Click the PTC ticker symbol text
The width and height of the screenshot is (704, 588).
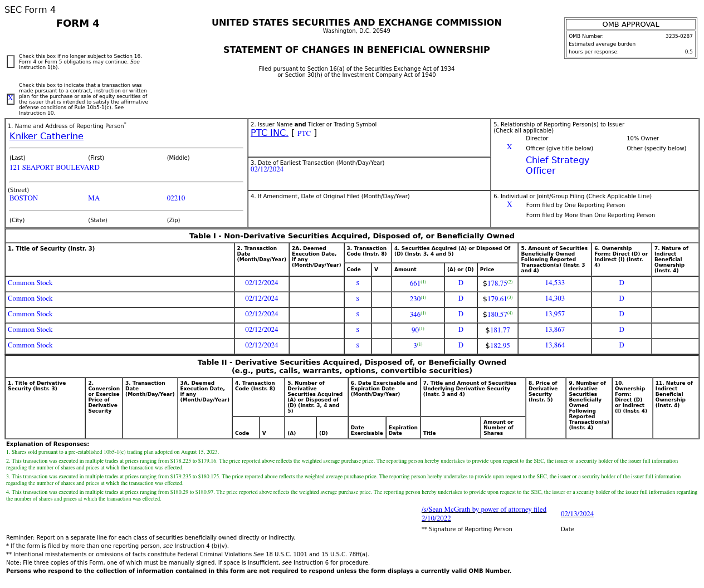click(x=304, y=134)
